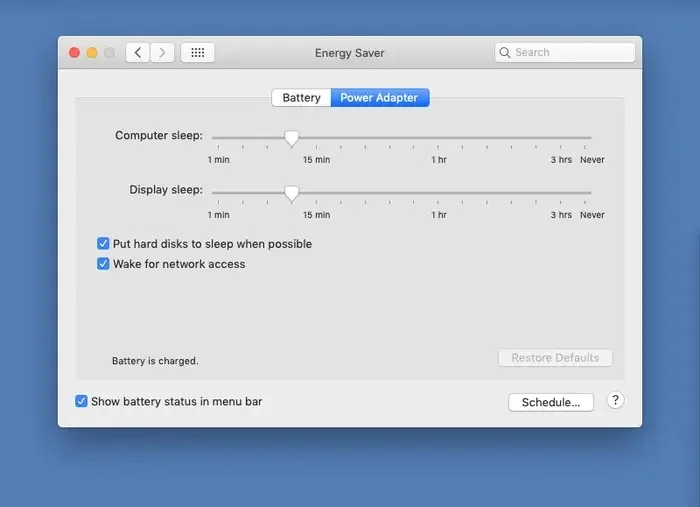This screenshot has height=507, width=700.
Task: Close the Energy Saver window
Action: click(x=74, y=52)
